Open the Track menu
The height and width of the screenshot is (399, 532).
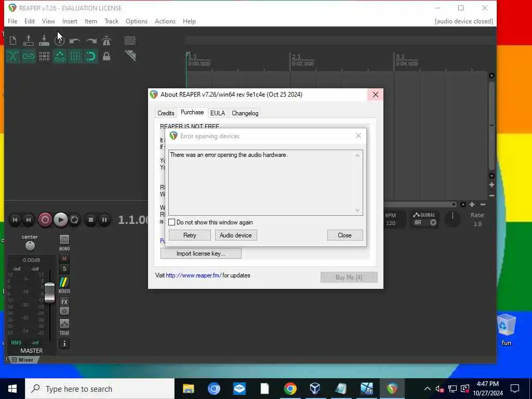pos(111,21)
